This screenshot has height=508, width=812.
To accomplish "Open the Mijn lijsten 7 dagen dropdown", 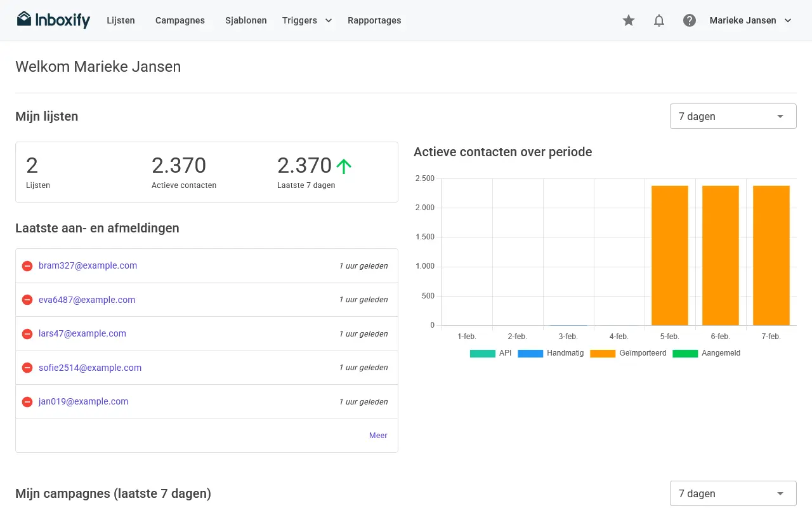I will (x=733, y=116).
